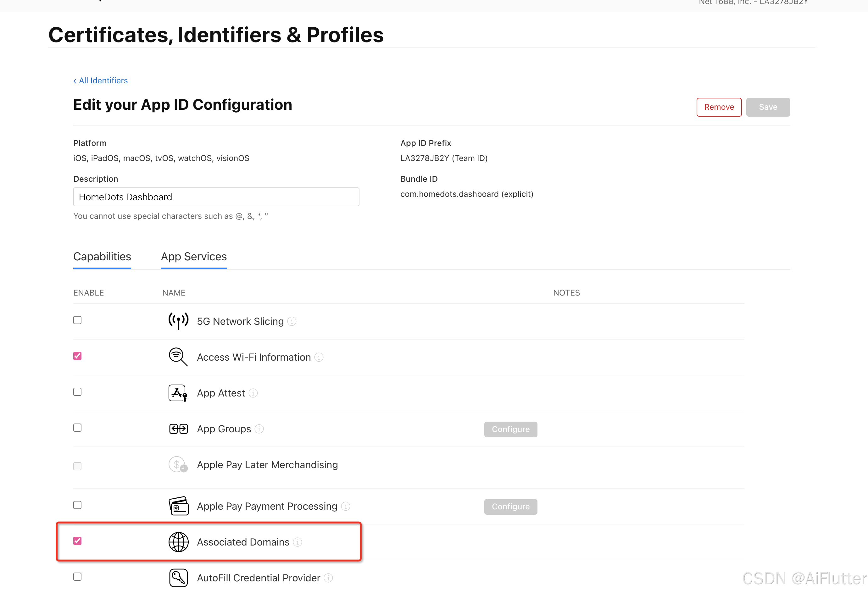Click Configure button for App Groups
The width and height of the screenshot is (868, 593).
(x=510, y=429)
